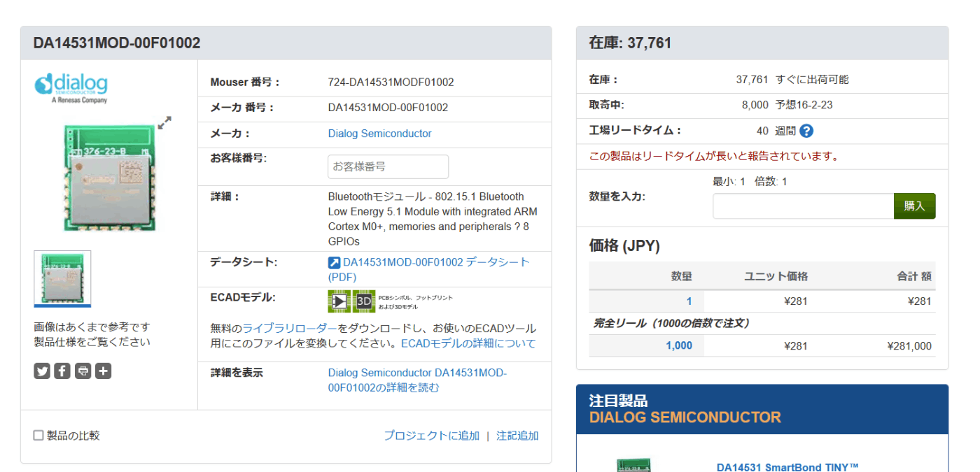
Task: Click the datasheet PDF arrow icon
Action: coord(334,263)
